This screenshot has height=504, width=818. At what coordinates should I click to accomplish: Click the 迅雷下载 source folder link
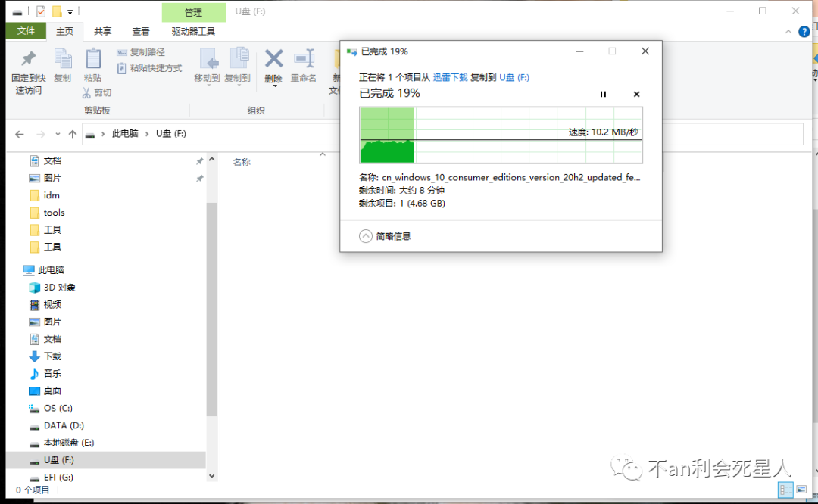point(450,78)
